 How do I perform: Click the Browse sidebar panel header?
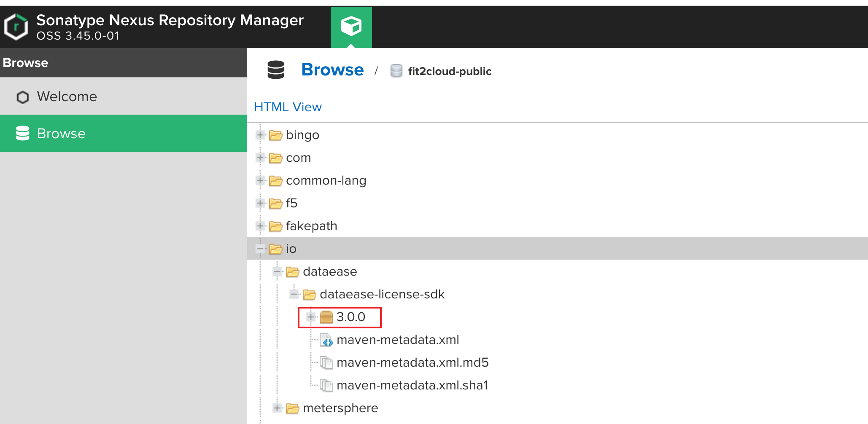pyautogui.click(x=124, y=62)
